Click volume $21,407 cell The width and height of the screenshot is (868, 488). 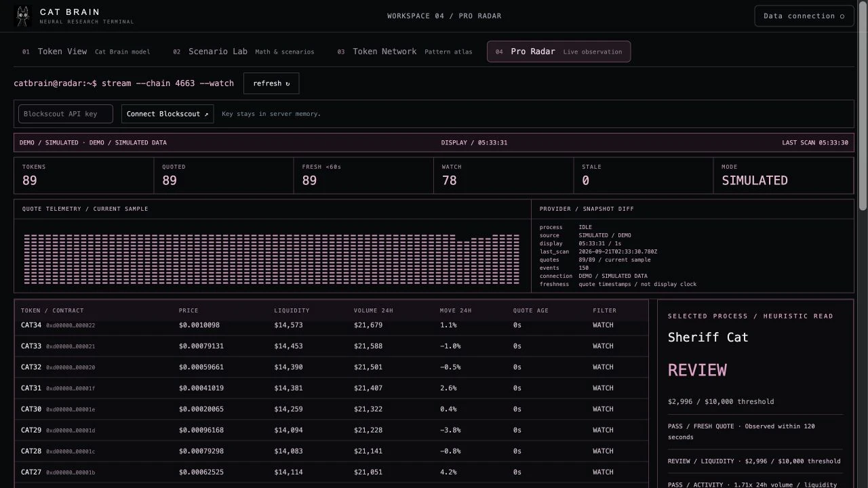pyautogui.click(x=368, y=388)
